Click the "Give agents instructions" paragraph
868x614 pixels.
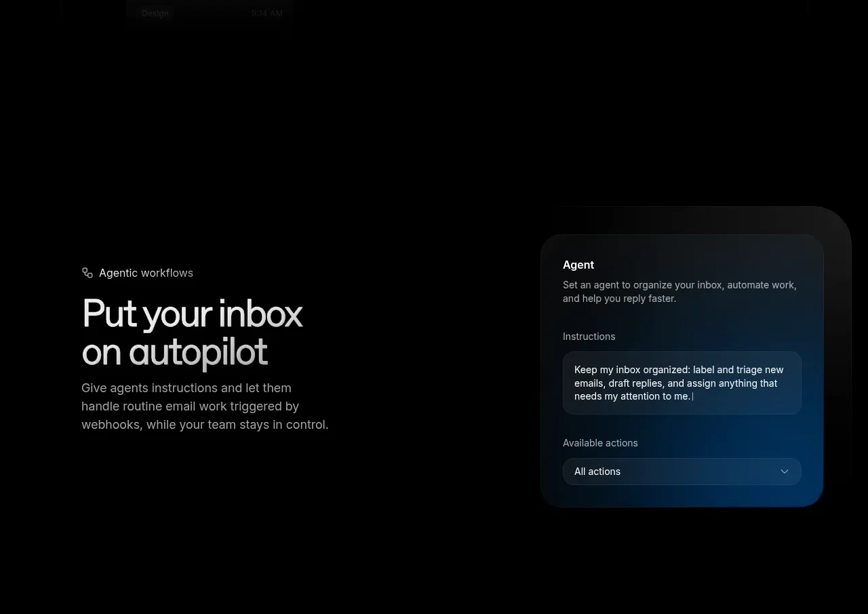[205, 406]
